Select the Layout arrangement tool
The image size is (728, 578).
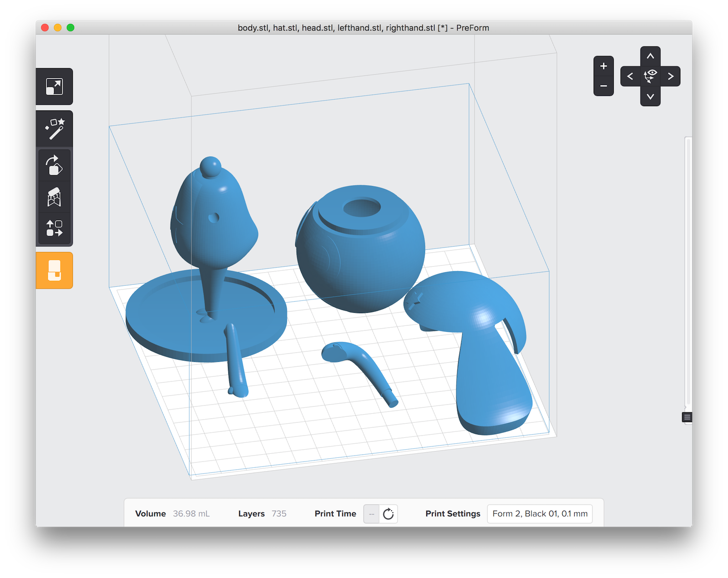[54, 228]
